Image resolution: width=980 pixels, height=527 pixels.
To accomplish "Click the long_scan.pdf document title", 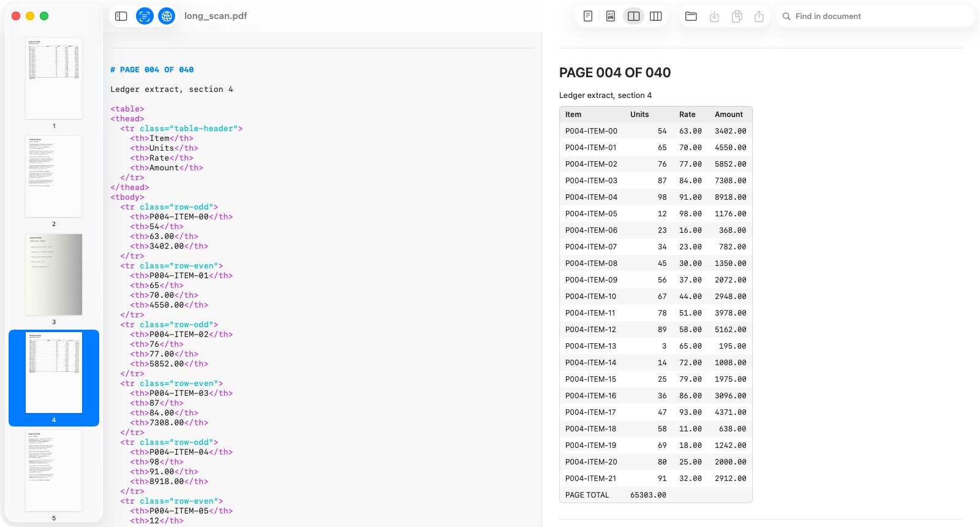I will pos(216,16).
